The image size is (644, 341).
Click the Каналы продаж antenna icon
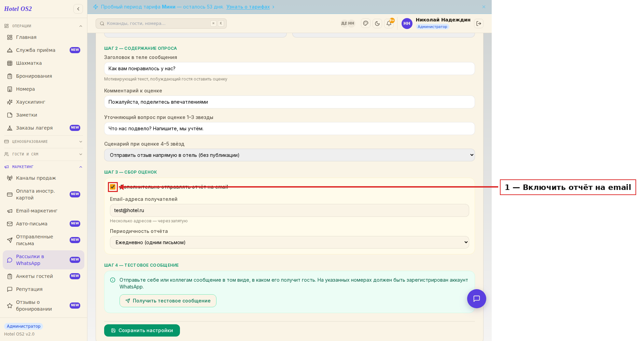[x=10, y=178]
